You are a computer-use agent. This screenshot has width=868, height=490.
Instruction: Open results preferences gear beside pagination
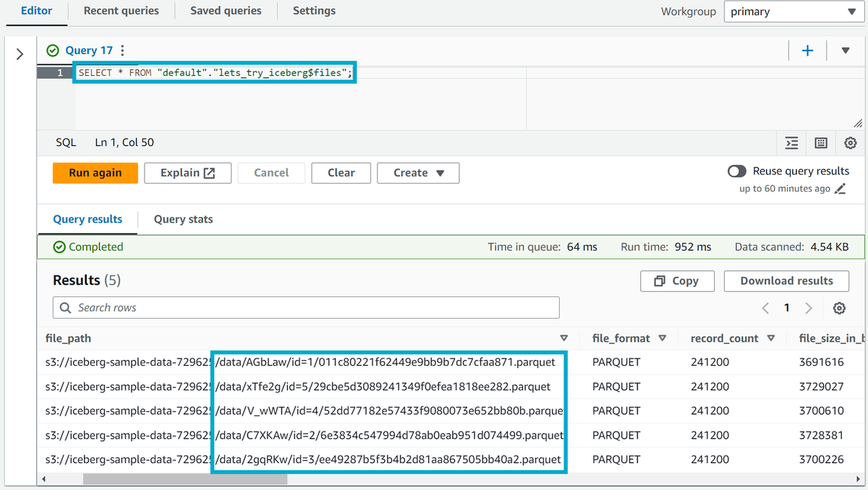point(839,307)
